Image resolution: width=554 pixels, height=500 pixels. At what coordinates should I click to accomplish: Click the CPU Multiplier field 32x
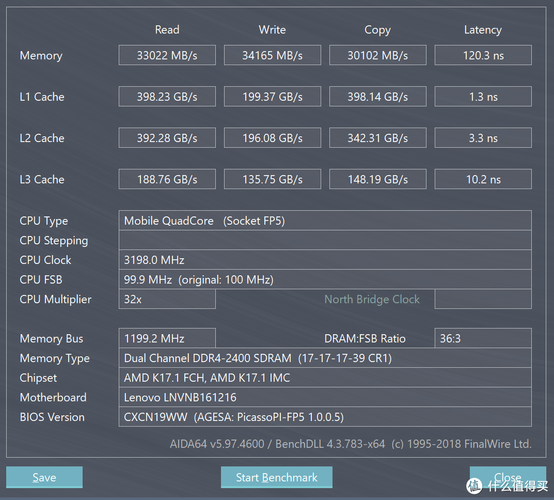167,299
